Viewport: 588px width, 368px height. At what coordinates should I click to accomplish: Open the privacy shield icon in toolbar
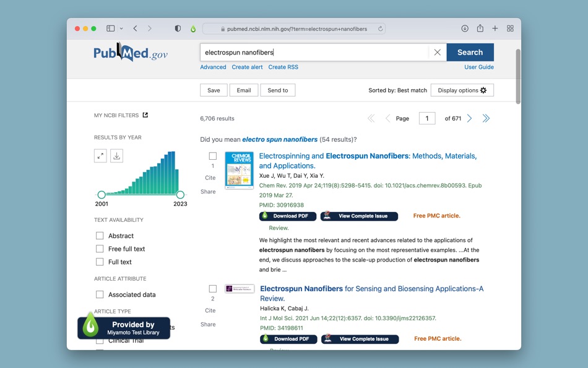[x=178, y=28]
